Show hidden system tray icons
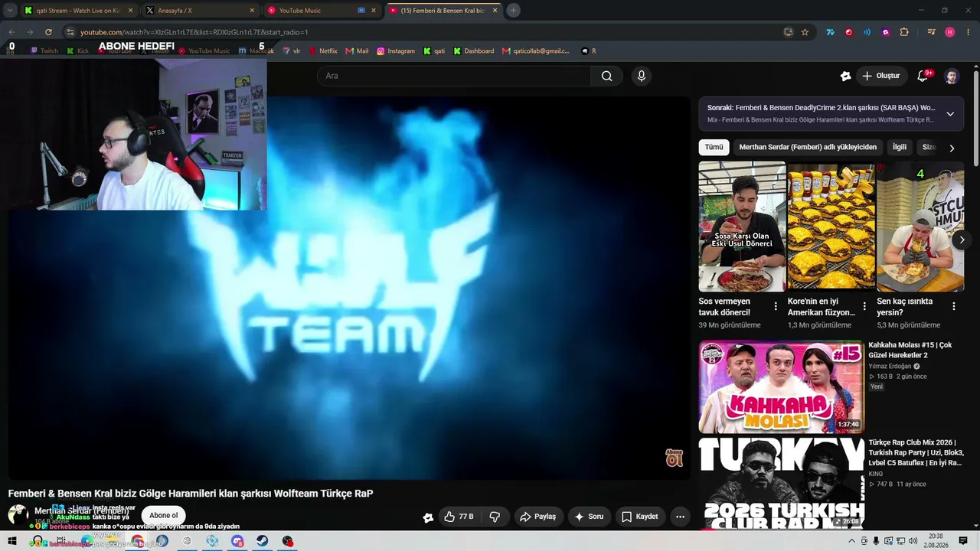 [x=851, y=541]
